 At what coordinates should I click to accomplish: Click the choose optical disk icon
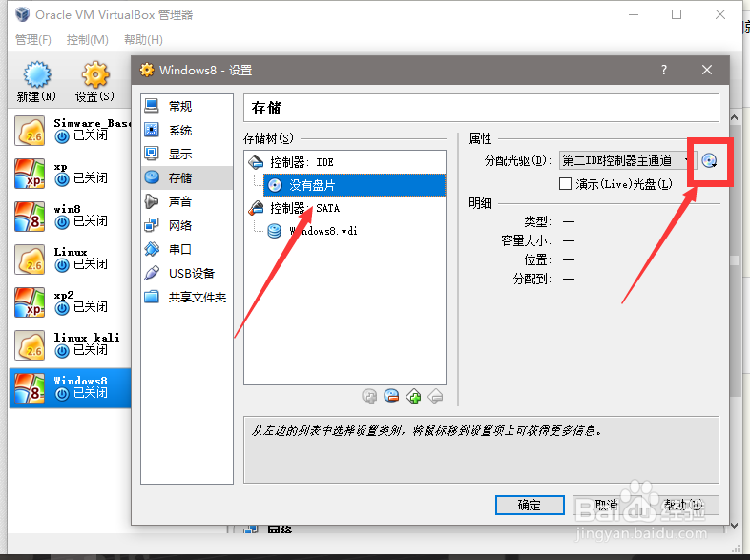tap(709, 160)
